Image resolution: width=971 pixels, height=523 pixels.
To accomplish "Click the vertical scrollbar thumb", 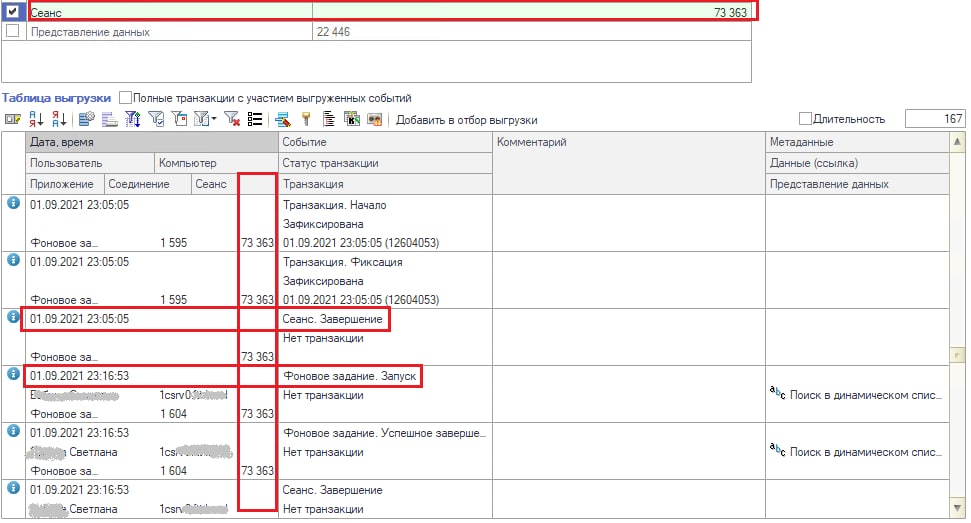I will pos(957,355).
